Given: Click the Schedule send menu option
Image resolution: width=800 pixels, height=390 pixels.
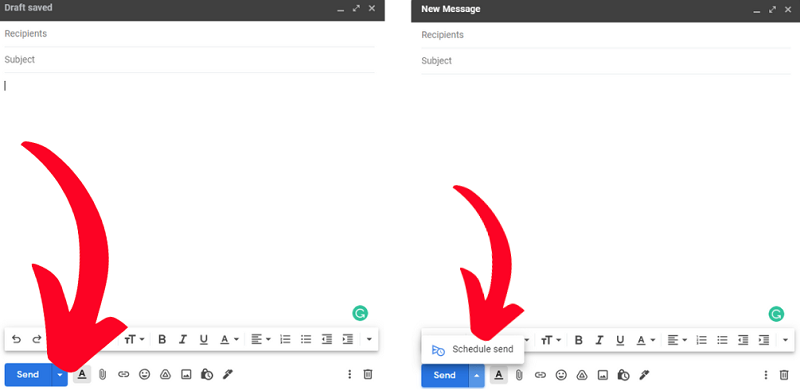Looking at the screenshot, I should (472, 350).
